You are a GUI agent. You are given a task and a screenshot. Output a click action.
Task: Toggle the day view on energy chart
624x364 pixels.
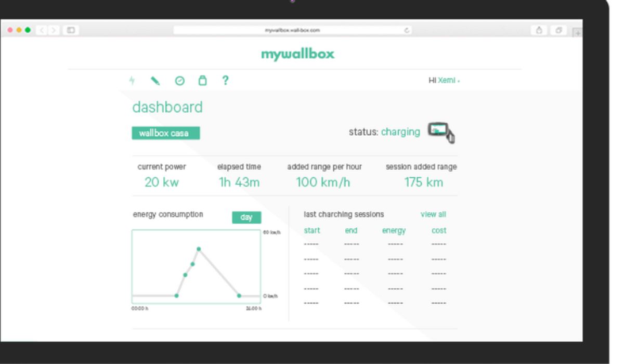point(246,217)
